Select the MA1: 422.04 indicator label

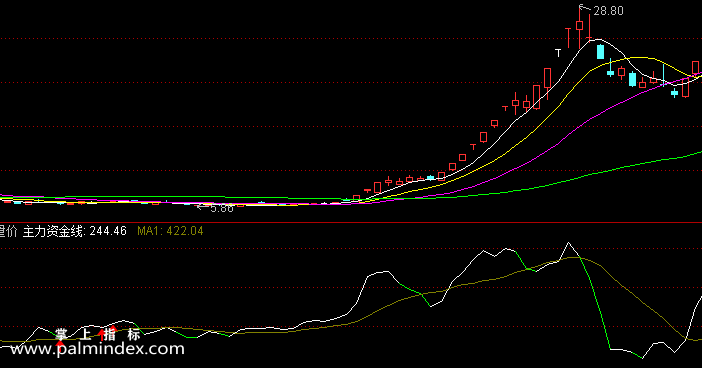[x=170, y=231]
